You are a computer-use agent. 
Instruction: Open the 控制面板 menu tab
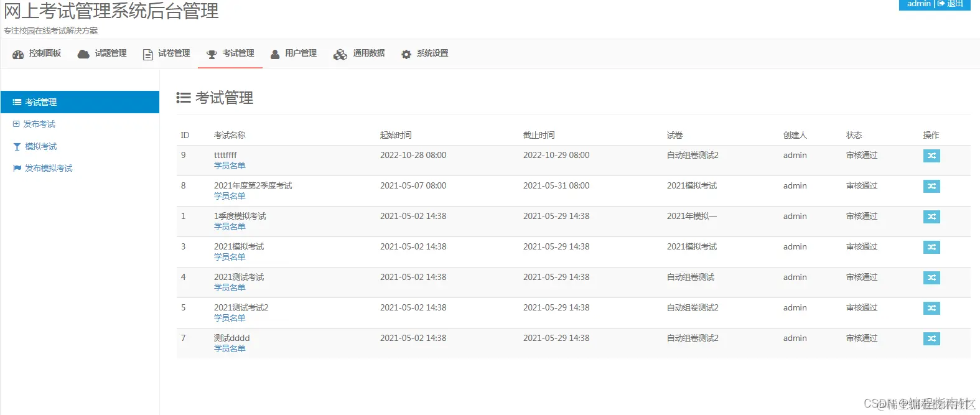click(37, 54)
